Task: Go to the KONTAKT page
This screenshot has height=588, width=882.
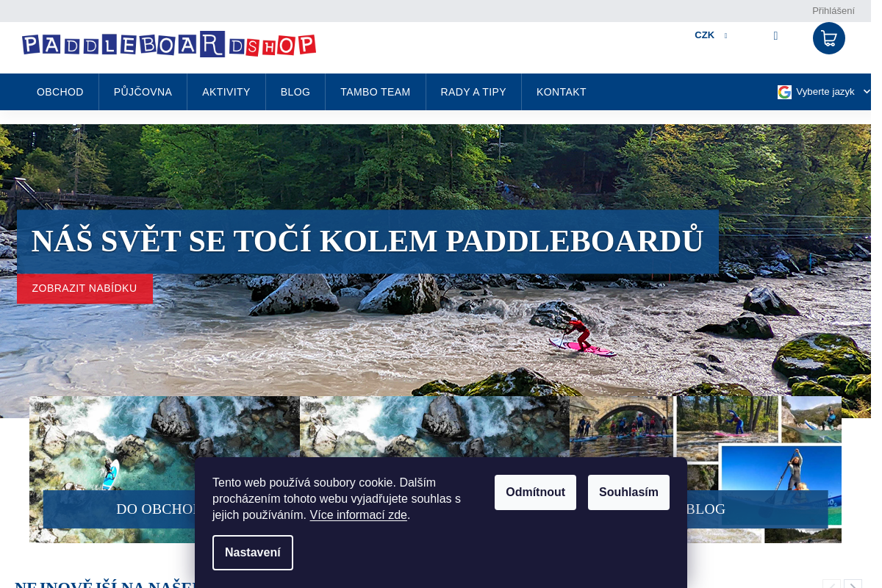Action: click(562, 92)
